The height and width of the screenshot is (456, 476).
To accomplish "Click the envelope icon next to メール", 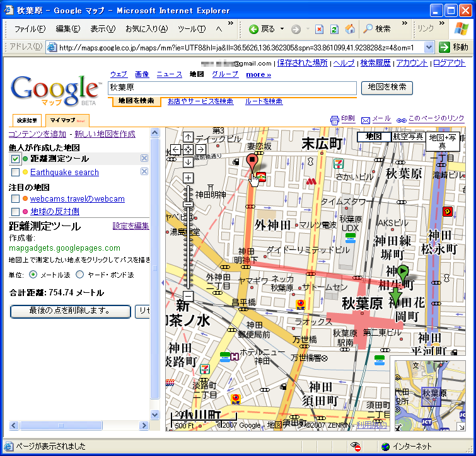I will [x=366, y=120].
